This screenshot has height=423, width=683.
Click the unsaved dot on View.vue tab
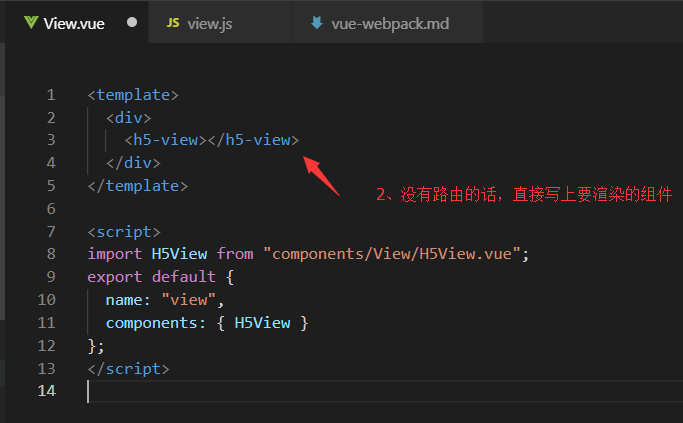tap(132, 22)
